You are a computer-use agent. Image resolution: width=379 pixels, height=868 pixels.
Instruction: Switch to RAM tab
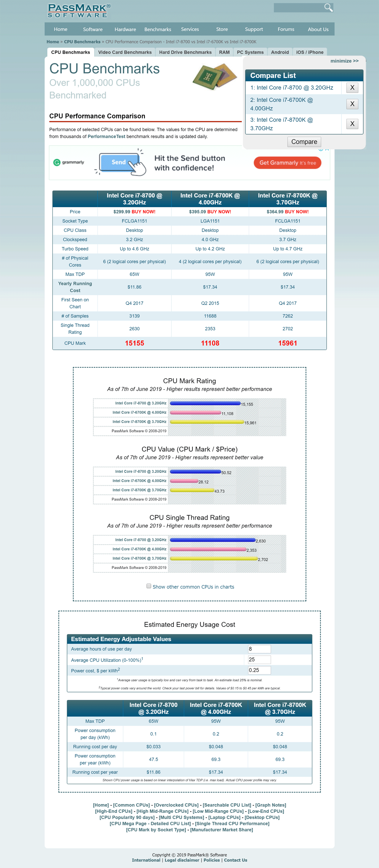[224, 52]
